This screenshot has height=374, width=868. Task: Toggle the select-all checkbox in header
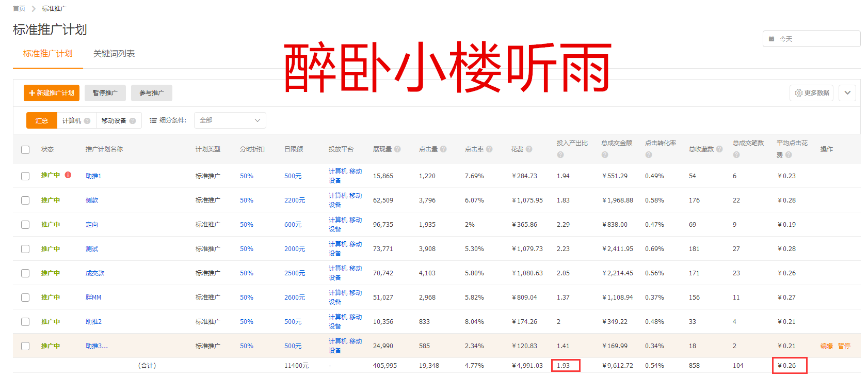point(25,149)
